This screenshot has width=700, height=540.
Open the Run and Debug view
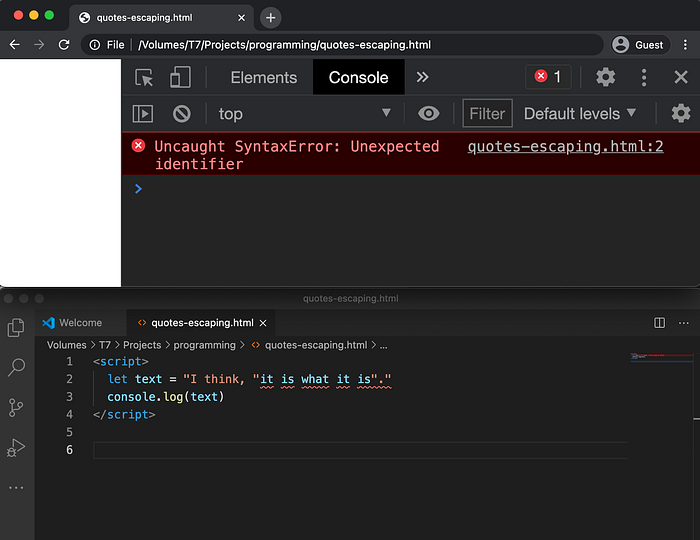click(16, 448)
